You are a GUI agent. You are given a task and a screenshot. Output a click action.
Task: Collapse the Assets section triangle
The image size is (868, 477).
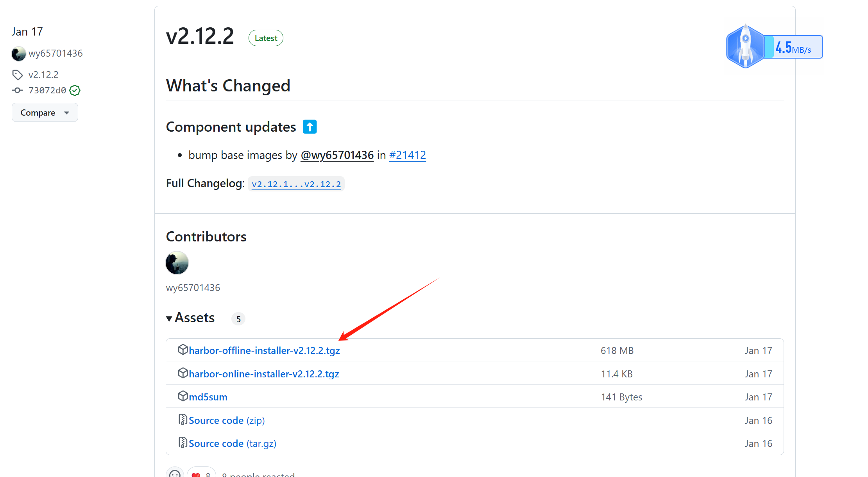[x=169, y=318]
